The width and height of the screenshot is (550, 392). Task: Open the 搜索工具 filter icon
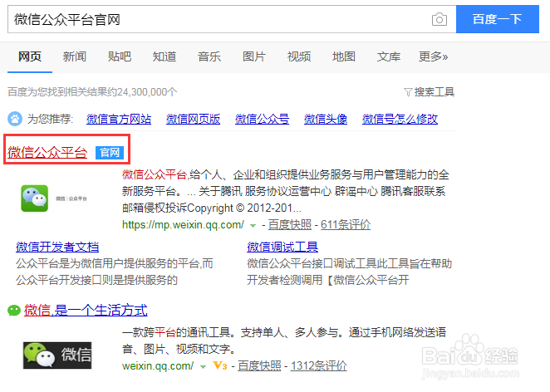coord(408,91)
